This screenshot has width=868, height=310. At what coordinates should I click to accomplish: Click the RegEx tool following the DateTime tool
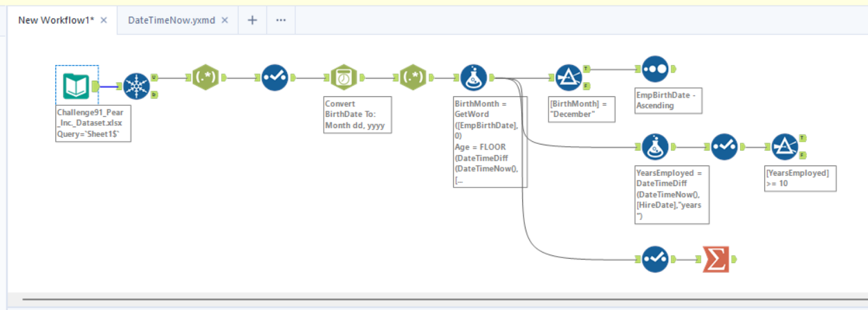pyautogui.click(x=413, y=77)
